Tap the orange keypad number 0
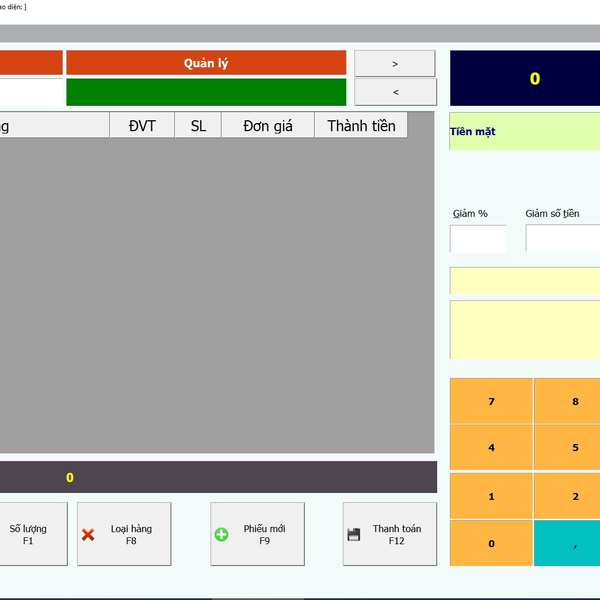The width and height of the screenshot is (600, 600). click(491, 543)
